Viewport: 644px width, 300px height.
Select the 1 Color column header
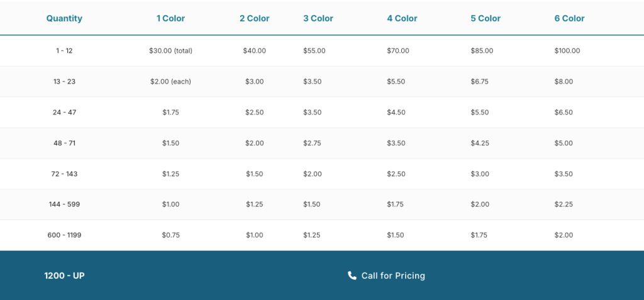pyautogui.click(x=170, y=18)
